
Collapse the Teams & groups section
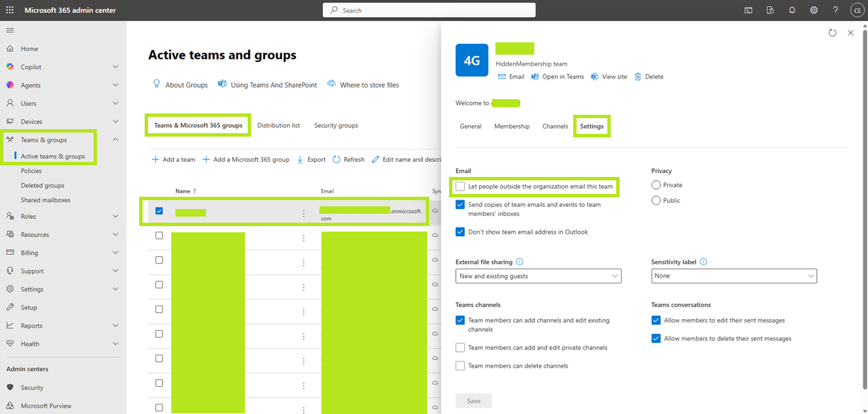pos(115,139)
